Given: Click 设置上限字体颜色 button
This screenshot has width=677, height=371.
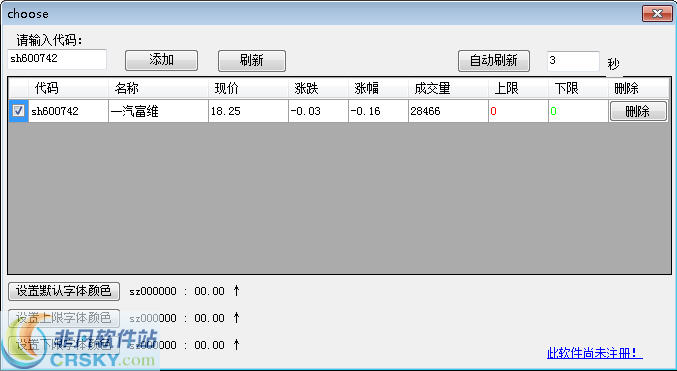Looking at the screenshot, I should (x=64, y=318).
